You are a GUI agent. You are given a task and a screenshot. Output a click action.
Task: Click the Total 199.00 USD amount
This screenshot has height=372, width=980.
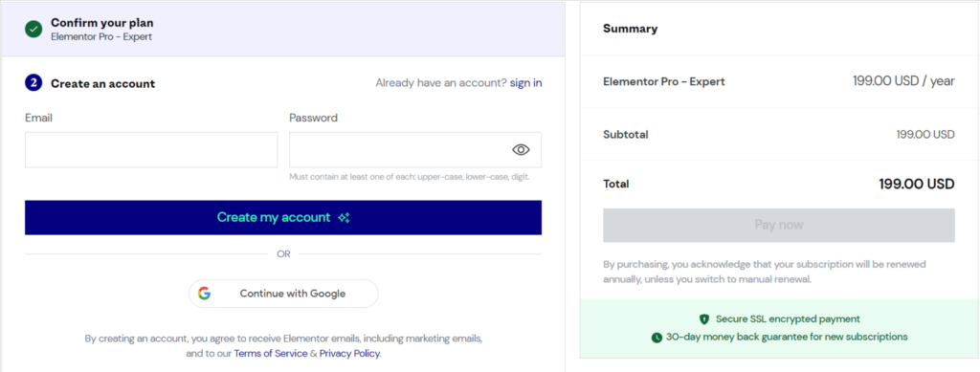click(917, 185)
